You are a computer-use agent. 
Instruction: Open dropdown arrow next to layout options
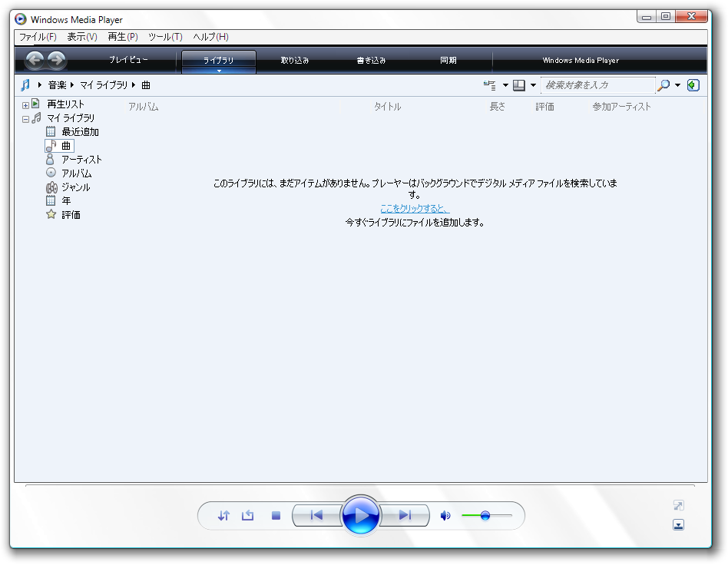[505, 85]
